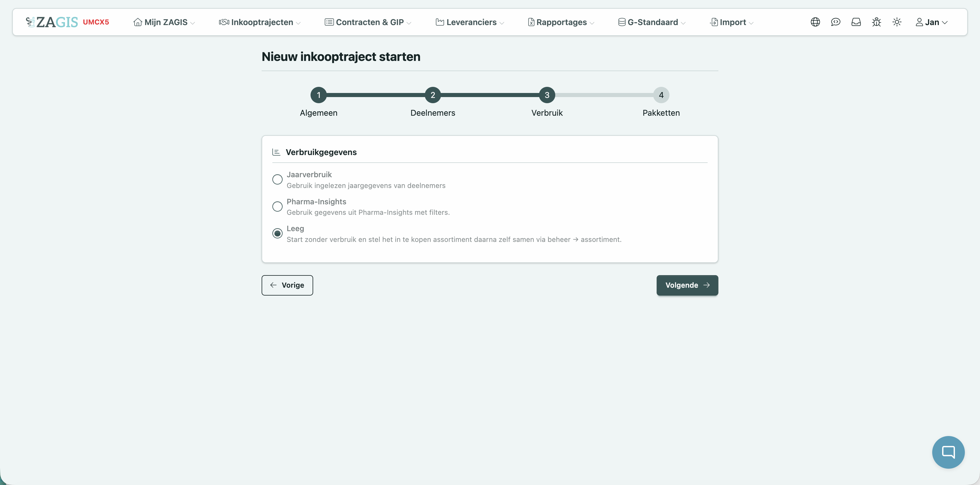Viewport: 980px width, 485px height.
Task: Click the ZAGIS logo
Action: [x=52, y=22]
